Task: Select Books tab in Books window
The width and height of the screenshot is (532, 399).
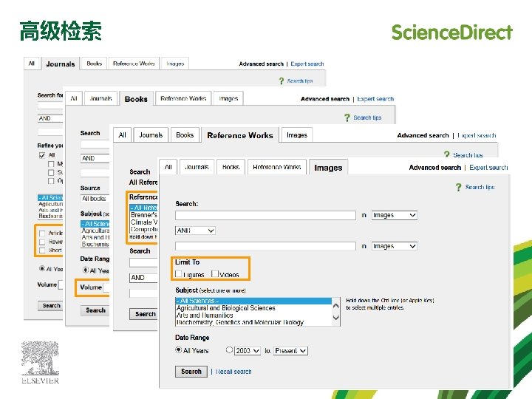Action: coord(136,99)
